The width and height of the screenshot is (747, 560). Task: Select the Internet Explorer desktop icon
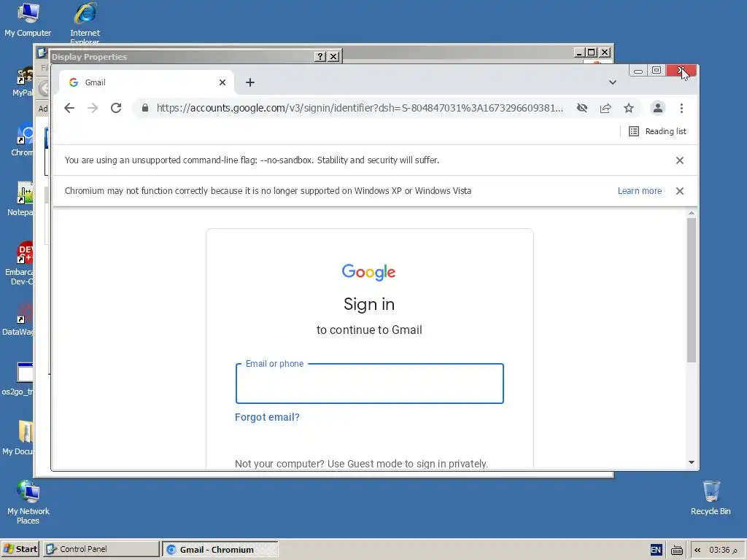click(85, 23)
